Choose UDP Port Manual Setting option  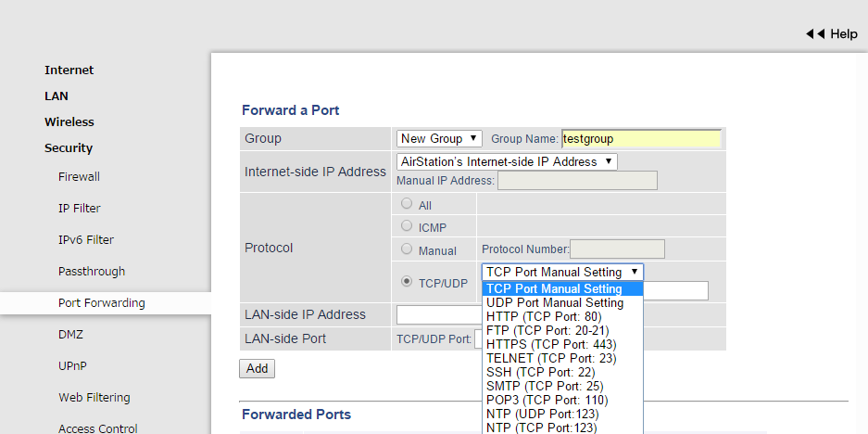coord(555,302)
